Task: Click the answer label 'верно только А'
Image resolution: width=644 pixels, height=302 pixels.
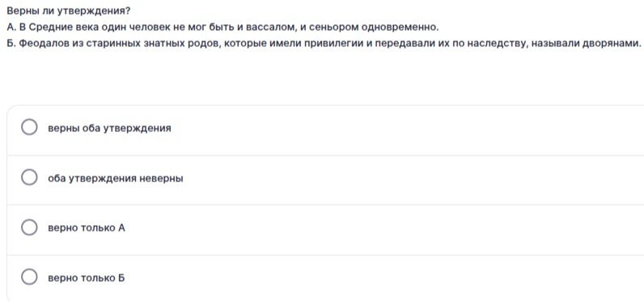Action: coord(87,228)
